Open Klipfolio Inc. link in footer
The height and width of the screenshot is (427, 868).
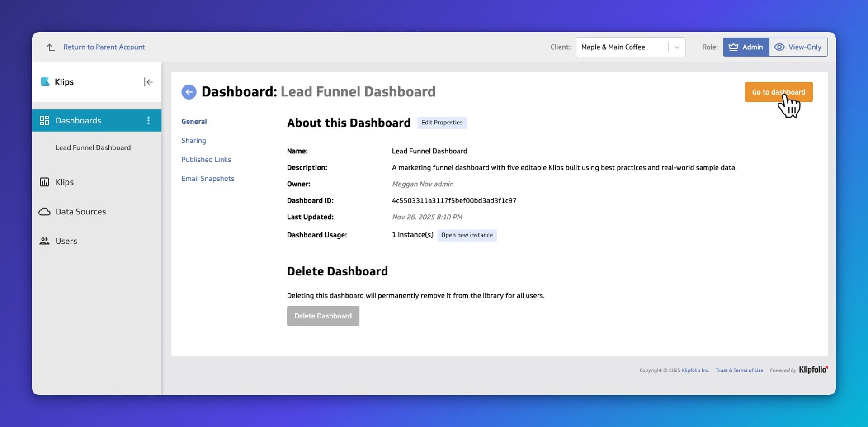[695, 370]
